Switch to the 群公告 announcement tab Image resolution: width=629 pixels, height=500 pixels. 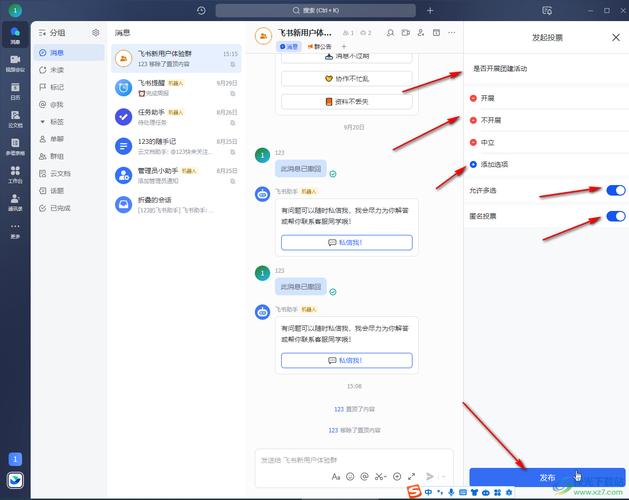[x=319, y=47]
